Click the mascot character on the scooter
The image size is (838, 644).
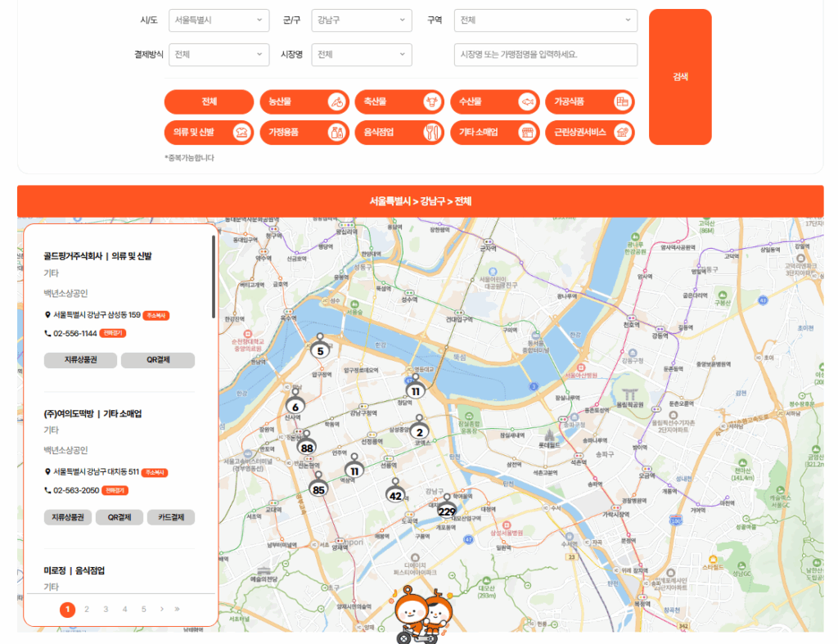[420, 615]
